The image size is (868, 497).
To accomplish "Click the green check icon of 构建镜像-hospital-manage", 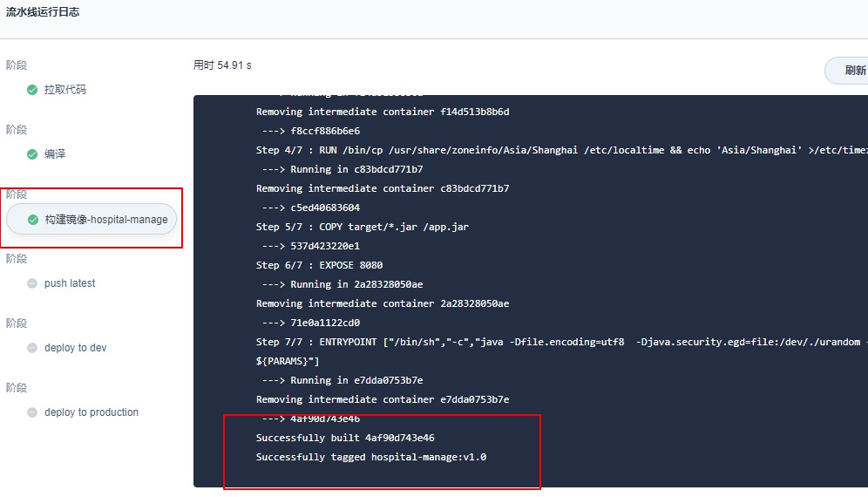I will point(33,220).
